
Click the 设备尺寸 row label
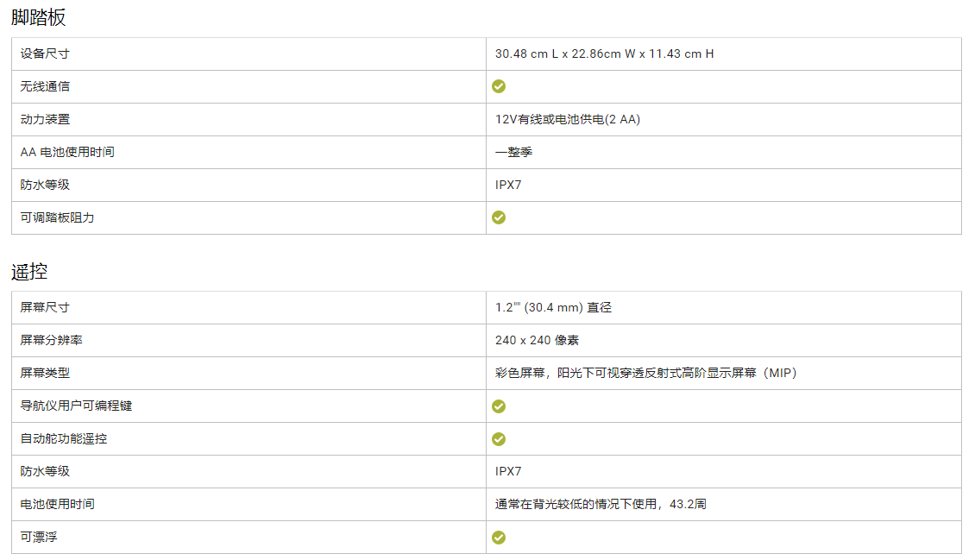tap(45, 53)
